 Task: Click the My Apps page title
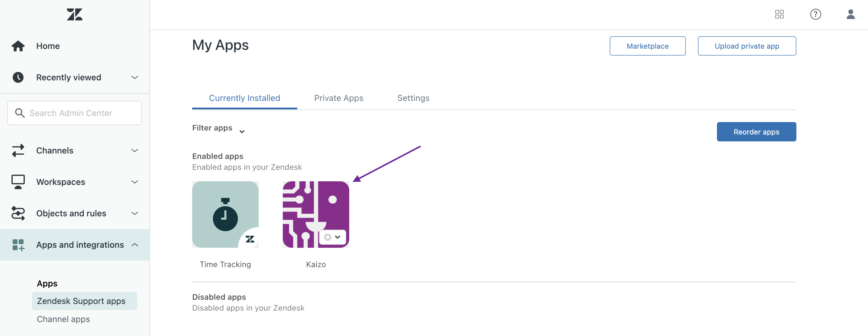(x=220, y=46)
